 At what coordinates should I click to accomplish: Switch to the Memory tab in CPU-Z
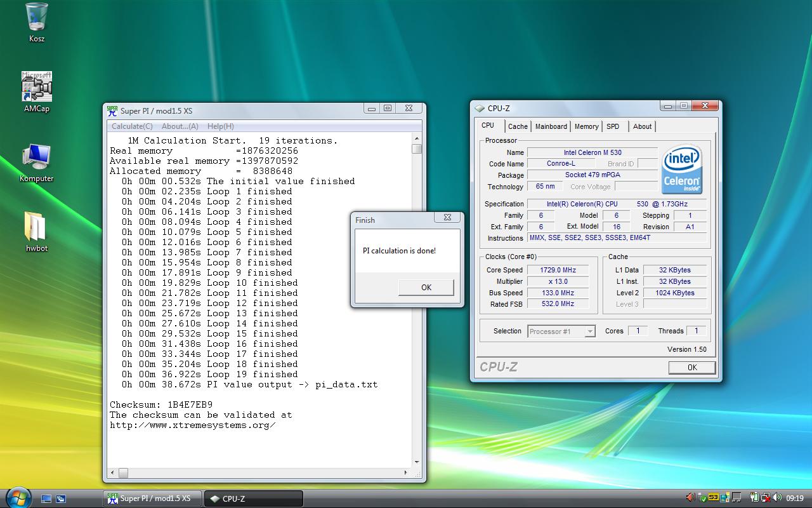tap(586, 126)
